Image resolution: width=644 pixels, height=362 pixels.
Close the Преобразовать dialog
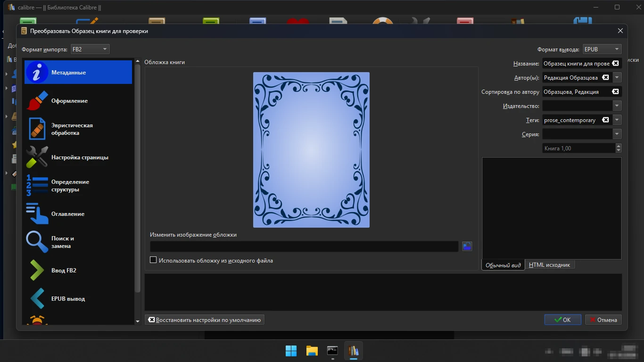(620, 31)
